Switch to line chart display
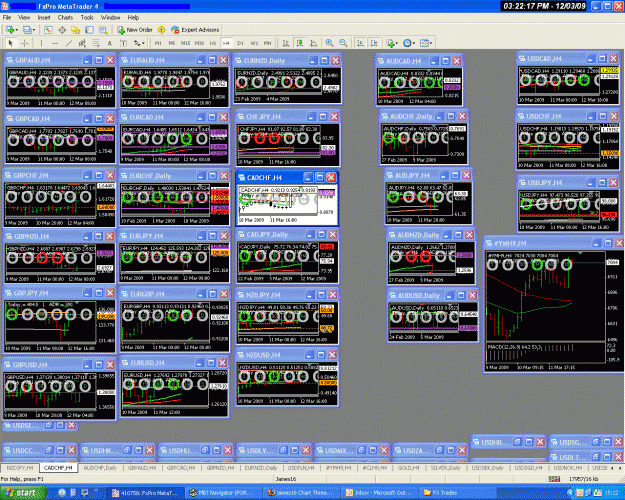Image resolution: width=625 pixels, height=500 pixels. [x=313, y=43]
